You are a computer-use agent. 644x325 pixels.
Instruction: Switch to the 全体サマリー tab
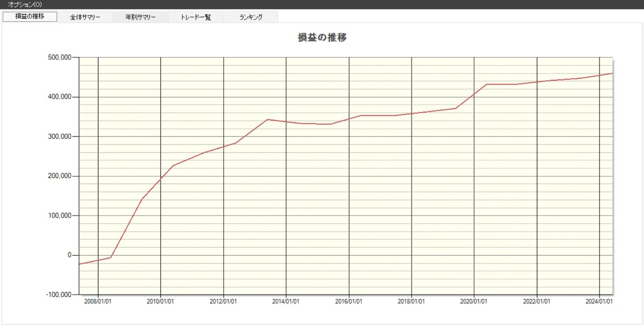click(x=85, y=17)
